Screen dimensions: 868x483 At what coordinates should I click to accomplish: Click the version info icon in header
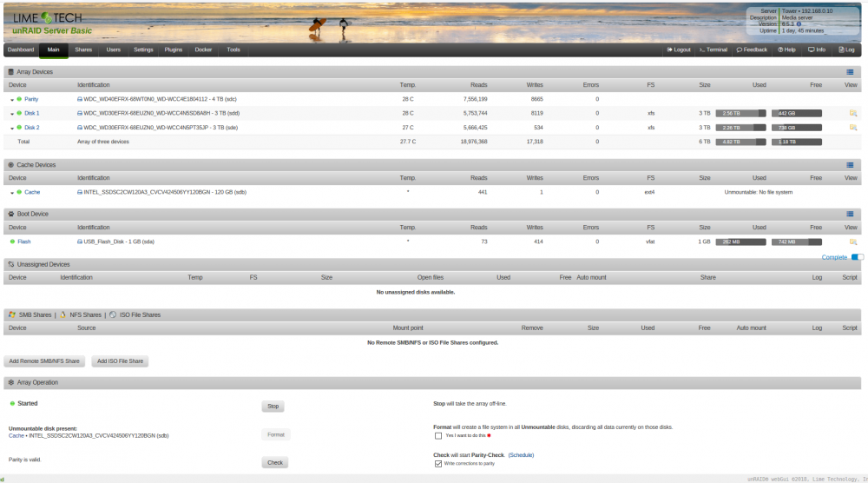coord(799,24)
